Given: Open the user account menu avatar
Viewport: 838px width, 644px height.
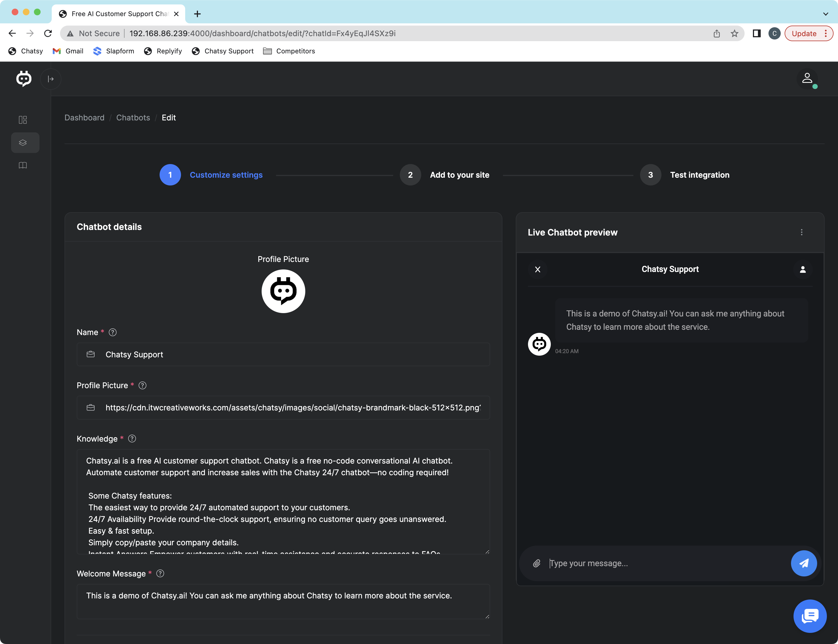Looking at the screenshot, I should [807, 79].
